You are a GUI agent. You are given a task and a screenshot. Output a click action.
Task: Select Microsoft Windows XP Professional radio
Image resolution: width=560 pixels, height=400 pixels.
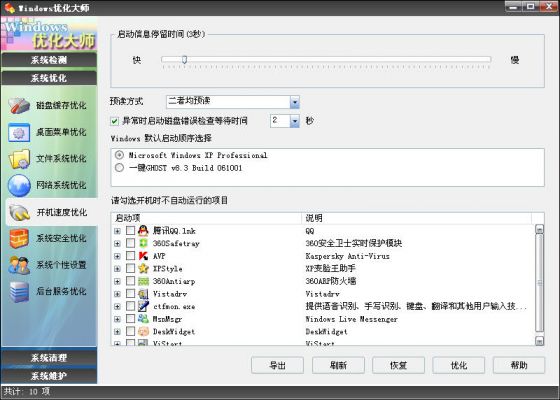[119, 155]
